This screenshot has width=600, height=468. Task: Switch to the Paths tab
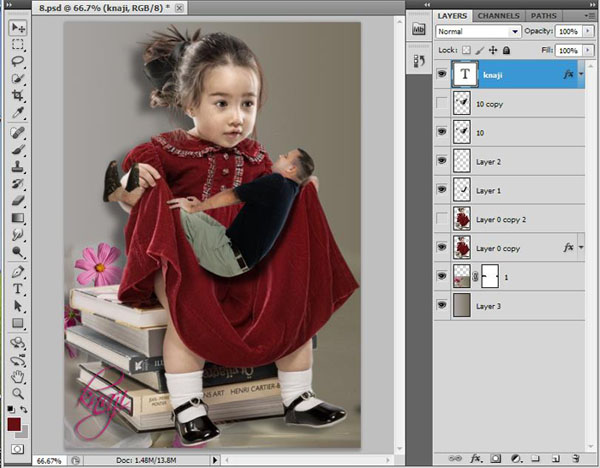click(543, 16)
